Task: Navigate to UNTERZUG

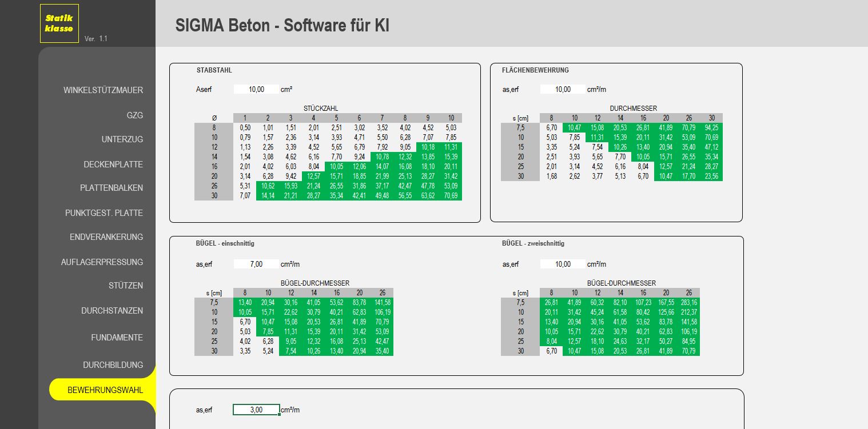Action: click(x=122, y=139)
